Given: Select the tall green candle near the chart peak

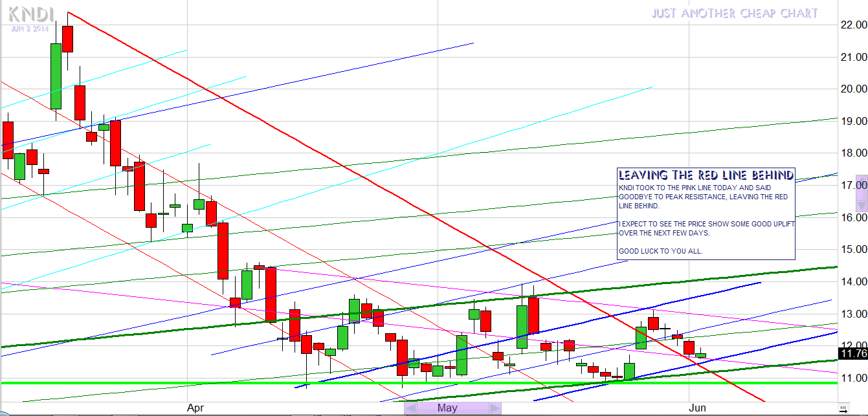Looking at the screenshot, I should pyautogui.click(x=56, y=76).
